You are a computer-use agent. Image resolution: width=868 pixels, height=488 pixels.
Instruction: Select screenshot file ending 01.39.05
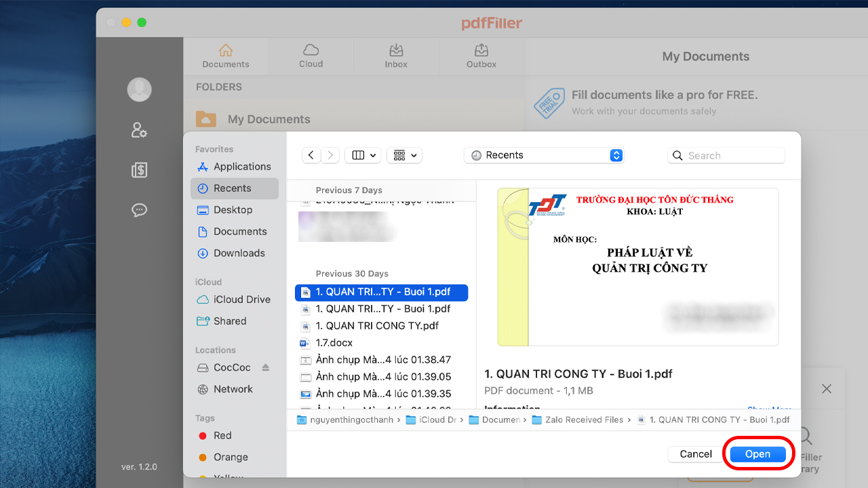[x=382, y=377]
